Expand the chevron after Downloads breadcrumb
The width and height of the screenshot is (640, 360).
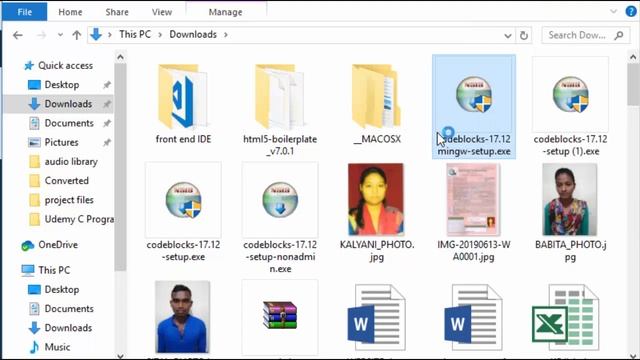[x=226, y=35]
